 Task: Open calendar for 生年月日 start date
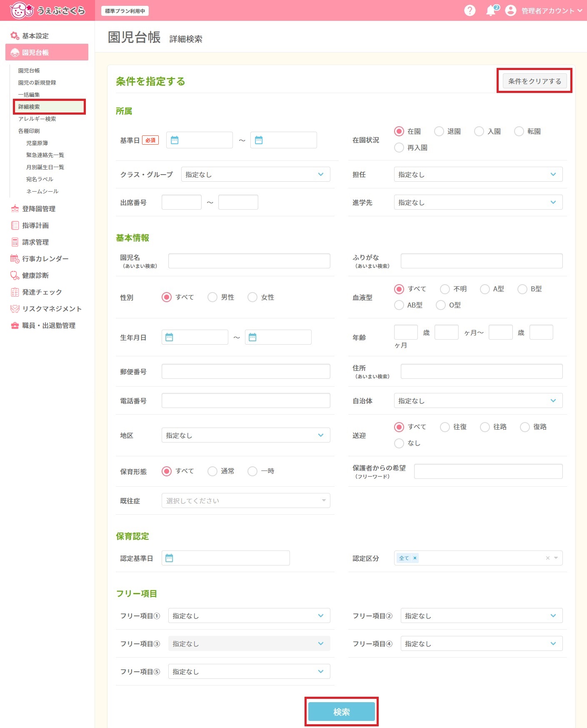click(169, 337)
